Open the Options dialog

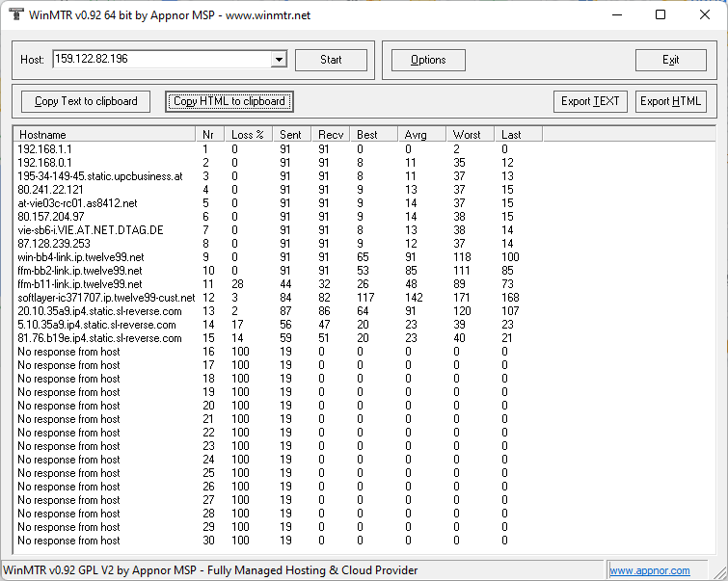point(428,60)
